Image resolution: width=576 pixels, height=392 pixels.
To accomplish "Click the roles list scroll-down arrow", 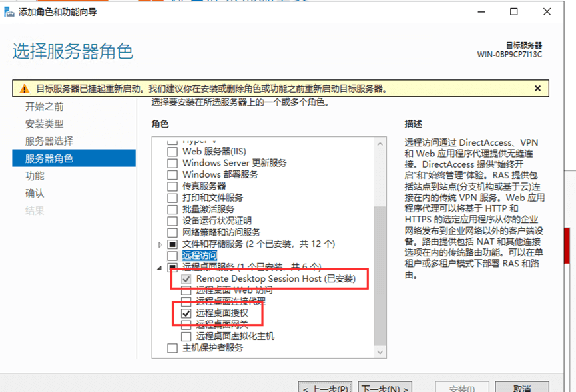I will pos(380,352).
